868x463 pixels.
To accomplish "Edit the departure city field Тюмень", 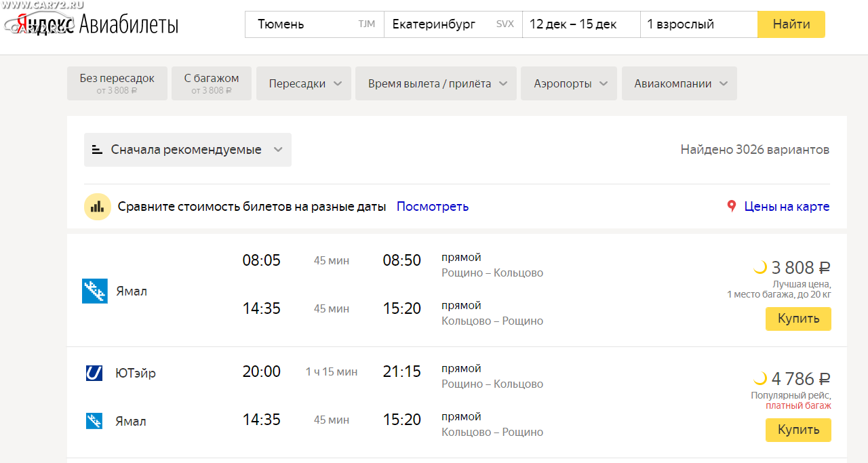I will click(x=315, y=24).
